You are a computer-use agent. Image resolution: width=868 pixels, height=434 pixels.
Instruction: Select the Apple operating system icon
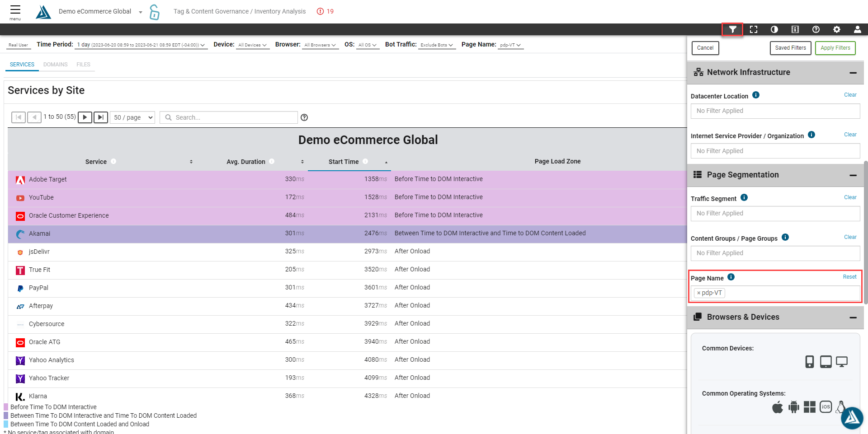pos(778,407)
